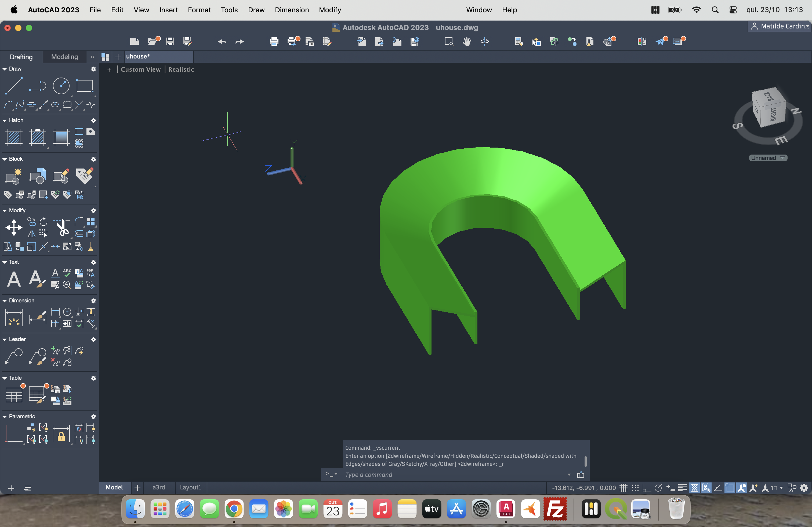The image size is (812, 527).
Task: Click the Realistic visual style label
Action: (181, 69)
